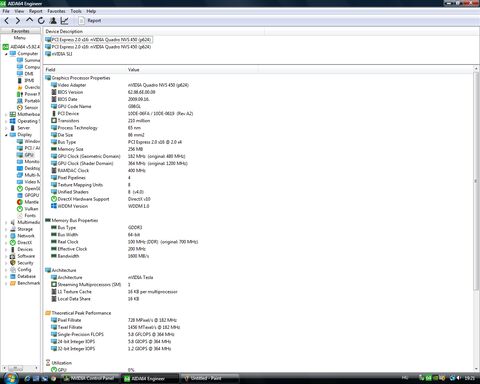Collapse the Display tree node

point(6,135)
